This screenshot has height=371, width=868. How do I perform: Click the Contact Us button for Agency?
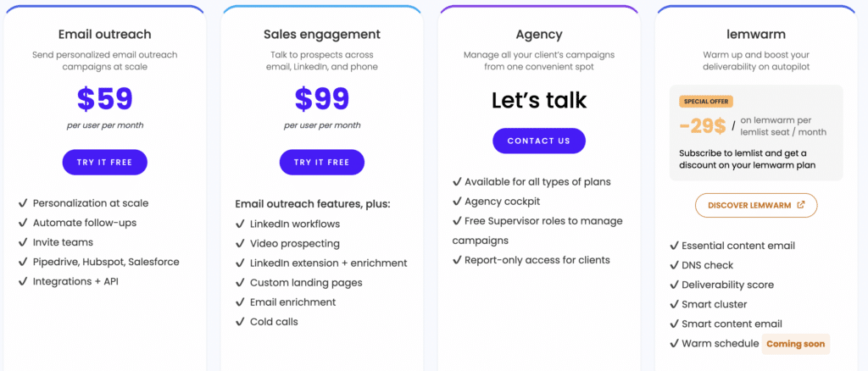click(x=538, y=141)
